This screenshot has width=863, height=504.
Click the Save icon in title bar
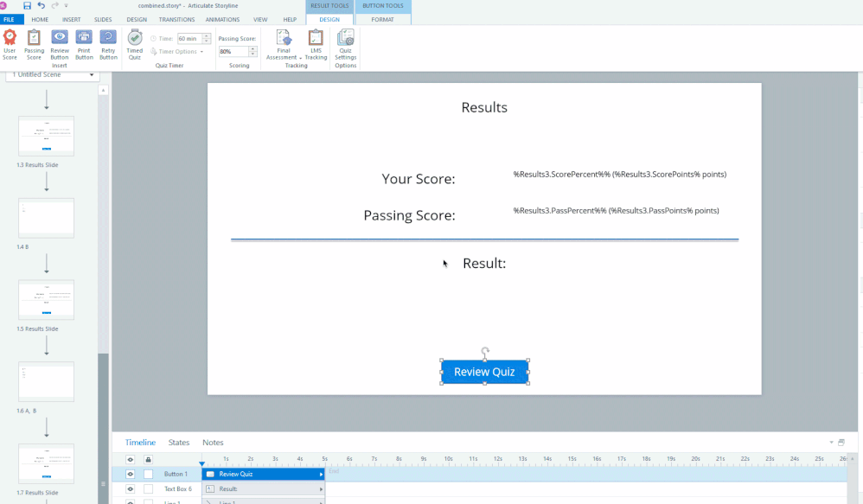pos(27,6)
